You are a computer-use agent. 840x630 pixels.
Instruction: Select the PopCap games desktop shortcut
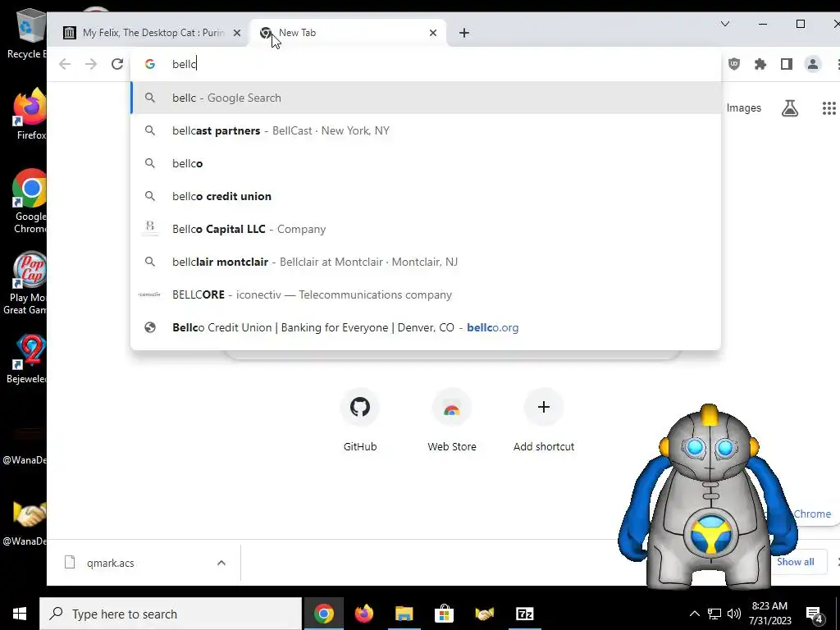tap(25, 283)
